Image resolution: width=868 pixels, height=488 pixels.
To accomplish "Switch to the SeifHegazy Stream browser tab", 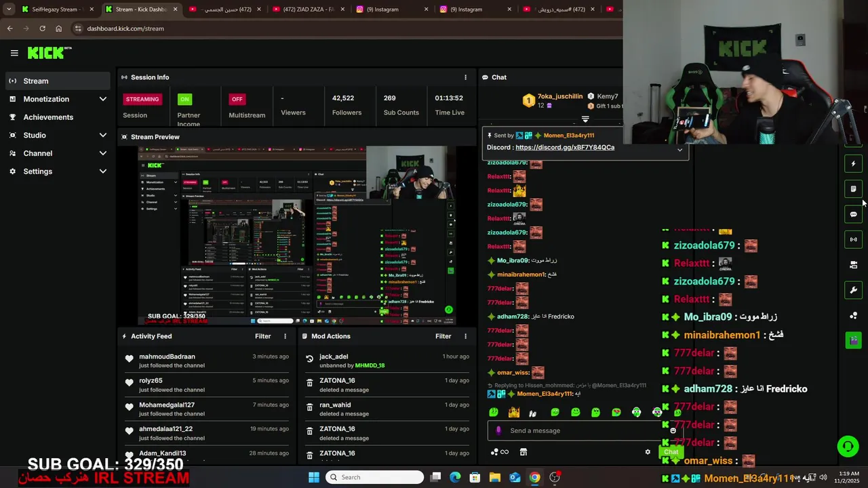I will tap(58, 9).
